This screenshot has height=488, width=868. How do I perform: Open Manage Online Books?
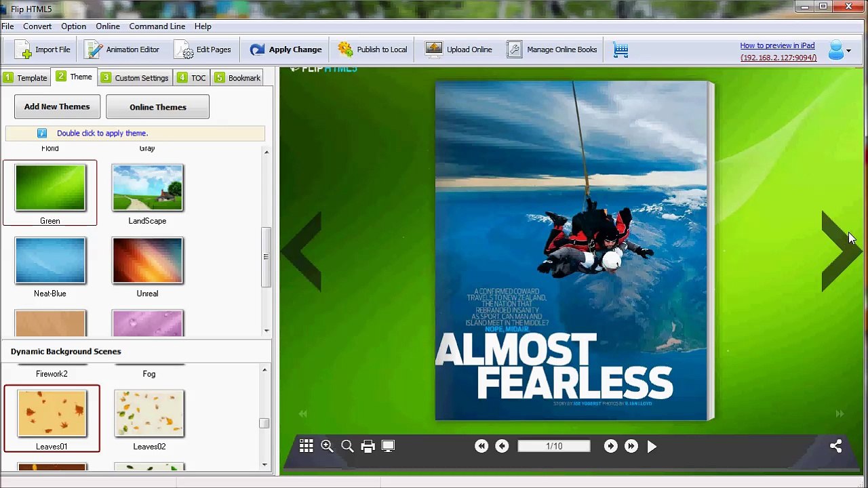pos(552,49)
